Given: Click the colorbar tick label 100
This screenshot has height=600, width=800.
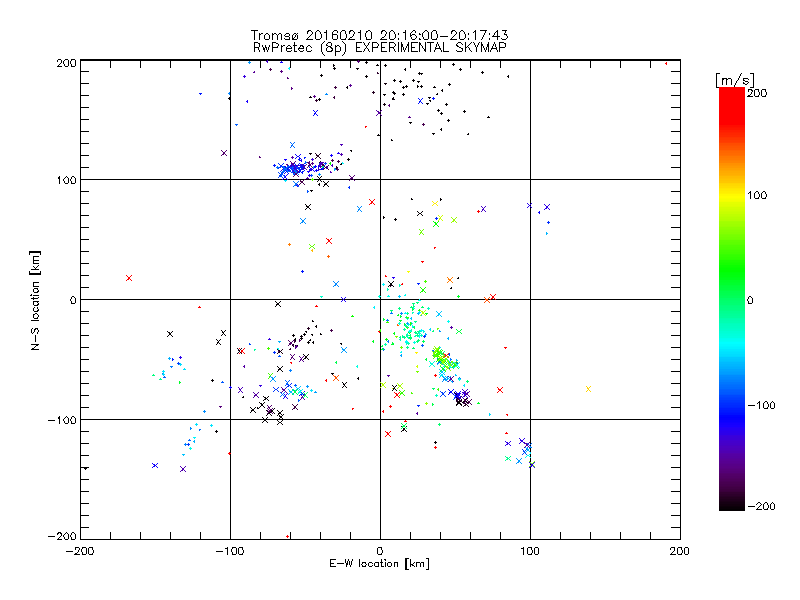Looking at the screenshot, I should (757, 195).
